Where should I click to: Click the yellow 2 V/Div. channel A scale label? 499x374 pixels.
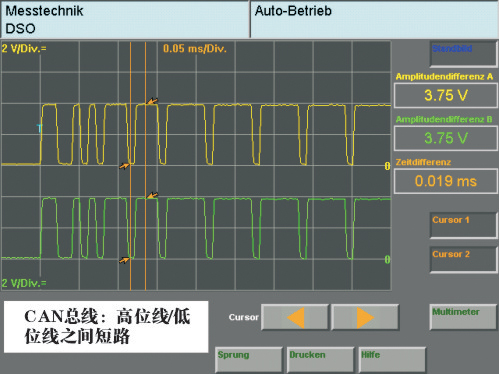click(x=24, y=49)
